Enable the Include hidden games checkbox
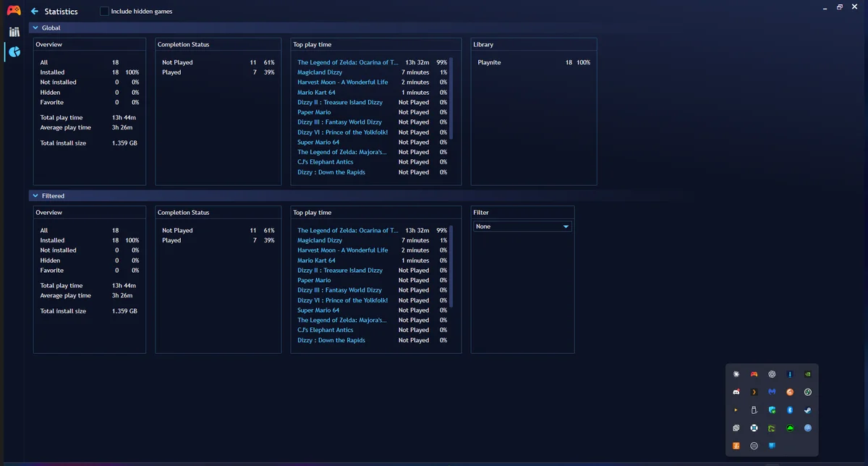The height and width of the screenshot is (466, 868). coord(105,12)
